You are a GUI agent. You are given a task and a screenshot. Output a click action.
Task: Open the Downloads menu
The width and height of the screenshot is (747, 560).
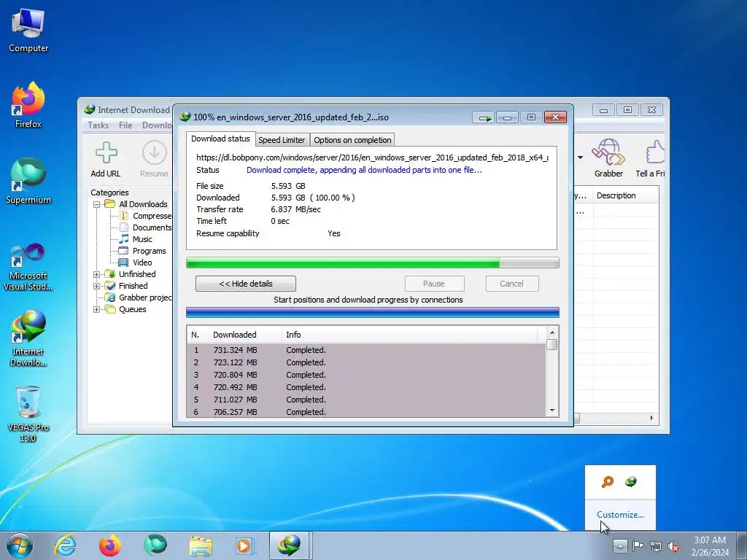[x=157, y=125]
